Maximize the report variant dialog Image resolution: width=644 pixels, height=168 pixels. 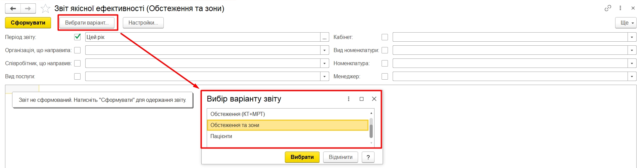361,99
